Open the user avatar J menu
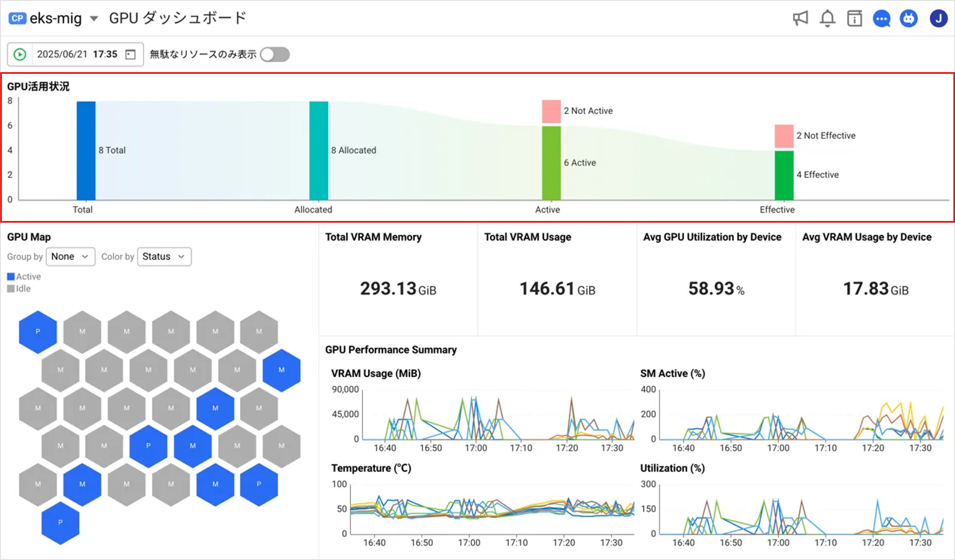 (x=938, y=18)
